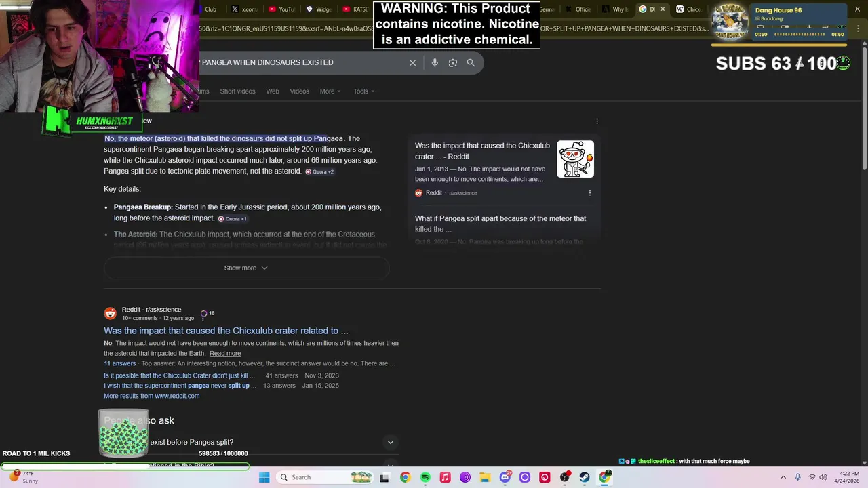
Task: Switch to the active Chrome window on the taskbar
Action: (604, 477)
